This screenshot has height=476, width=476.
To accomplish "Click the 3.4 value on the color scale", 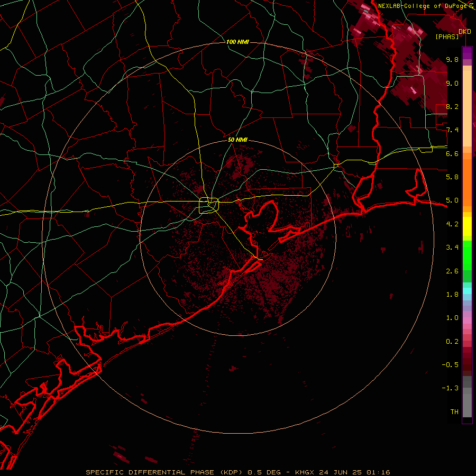I will (452, 248).
